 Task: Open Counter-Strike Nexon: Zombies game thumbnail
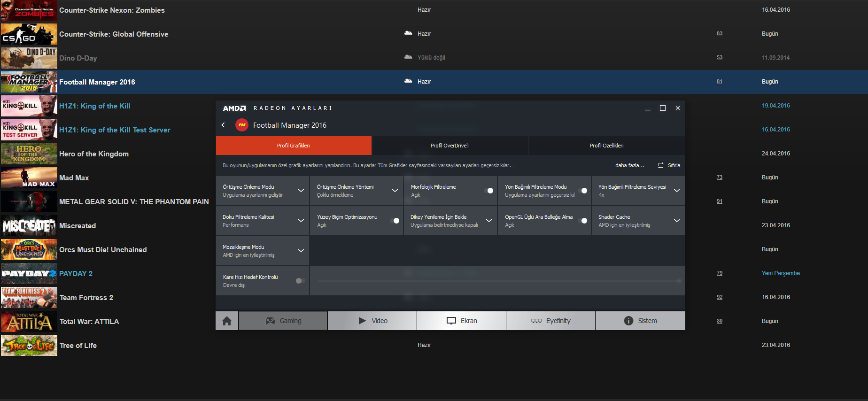[x=29, y=10]
